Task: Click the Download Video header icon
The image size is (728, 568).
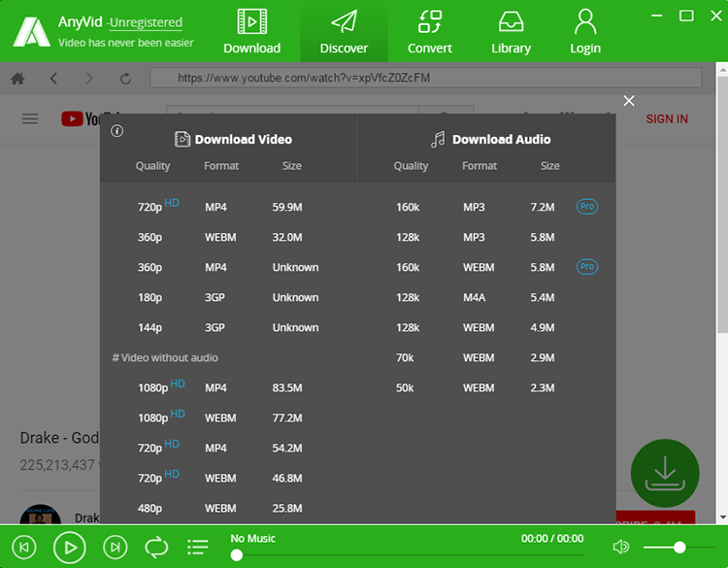Action: pos(182,139)
